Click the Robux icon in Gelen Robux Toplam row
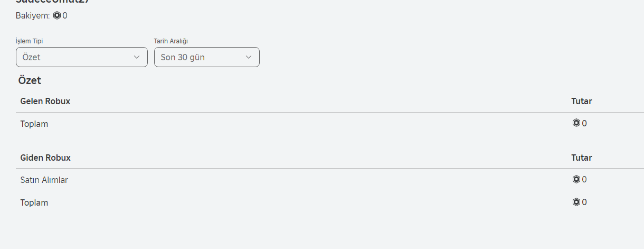Image resolution: width=644 pixels, height=249 pixels. tap(576, 123)
